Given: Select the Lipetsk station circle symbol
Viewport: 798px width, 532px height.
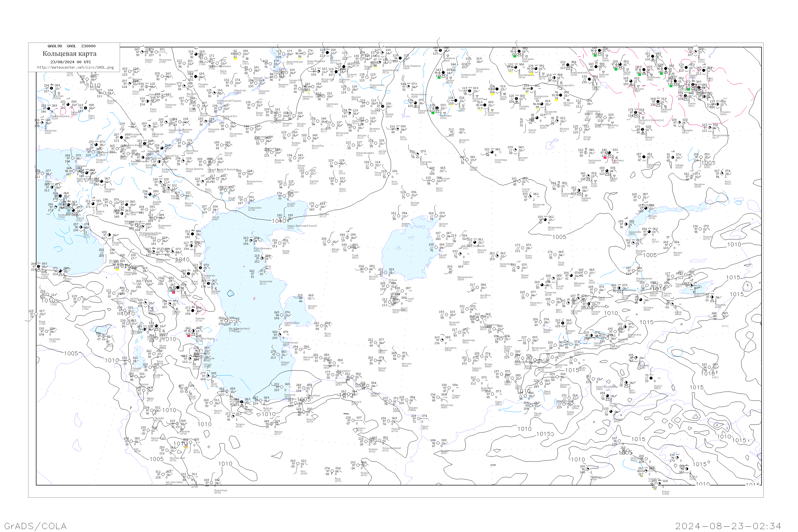Looking at the screenshot, I should coord(142,52).
